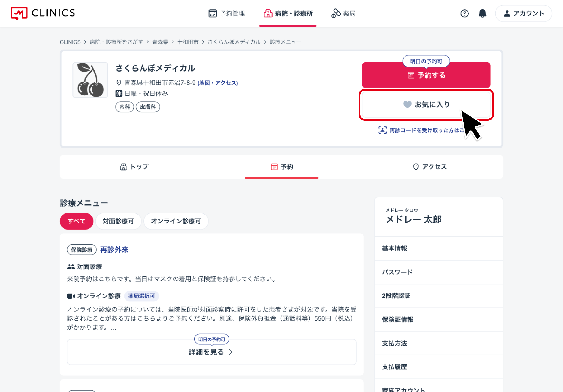Open the help question-mark icon
563x392 pixels.
pos(464,13)
